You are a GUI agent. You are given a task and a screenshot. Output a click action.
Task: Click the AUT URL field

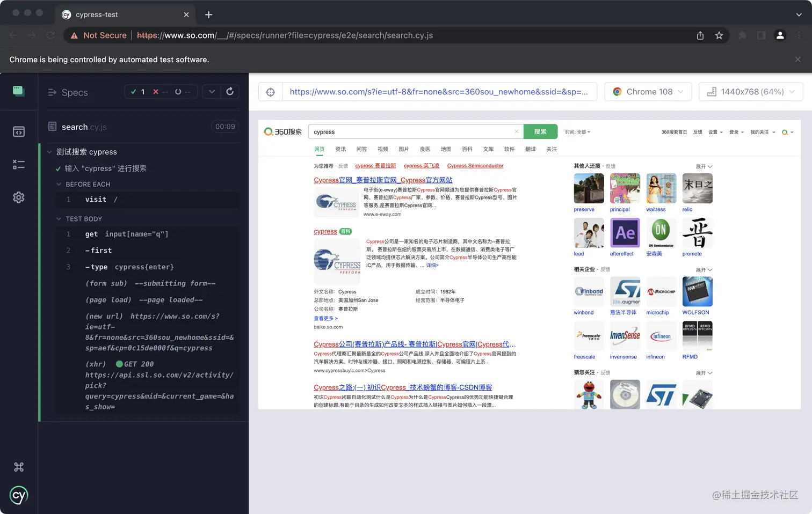[439, 92]
